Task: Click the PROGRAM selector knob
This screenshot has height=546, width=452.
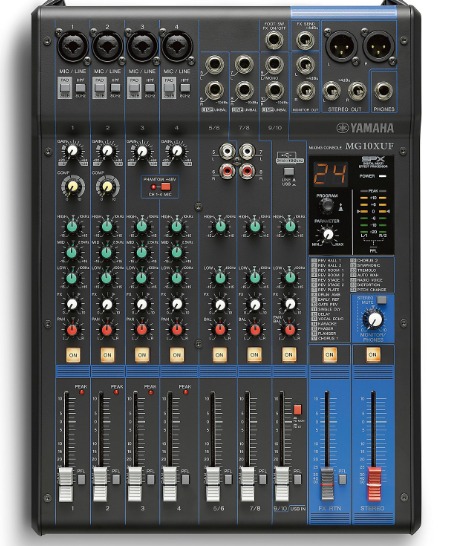Action: pos(327,206)
